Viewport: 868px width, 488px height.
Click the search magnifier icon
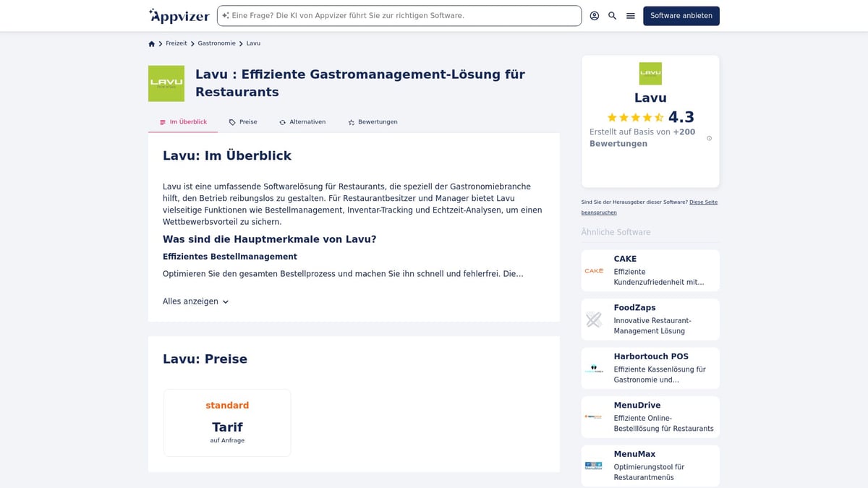click(612, 15)
